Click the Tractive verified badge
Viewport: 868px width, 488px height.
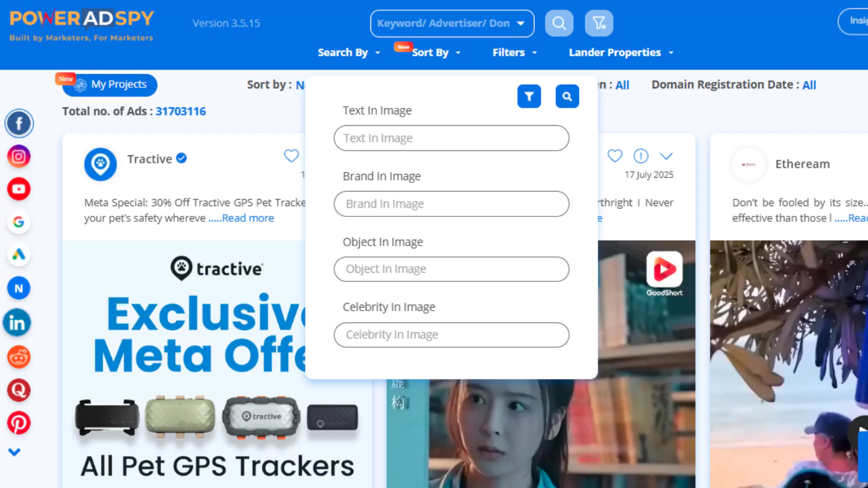182,158
